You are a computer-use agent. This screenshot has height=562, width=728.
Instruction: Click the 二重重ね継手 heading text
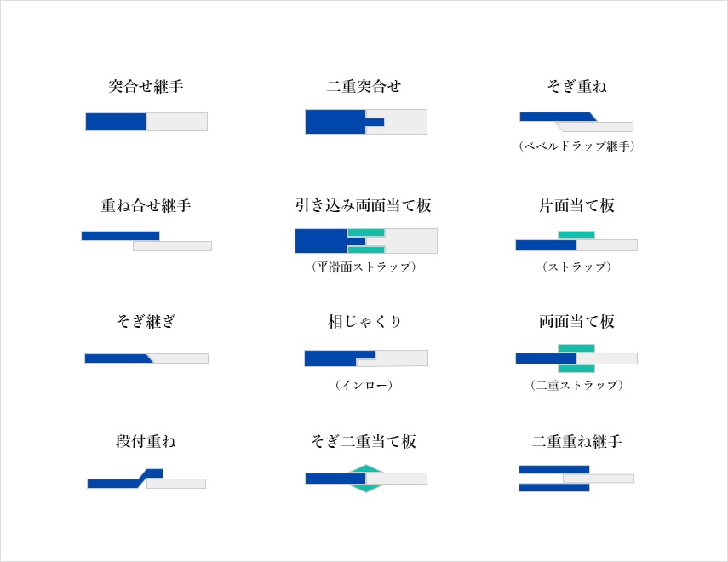click(576, 441)
